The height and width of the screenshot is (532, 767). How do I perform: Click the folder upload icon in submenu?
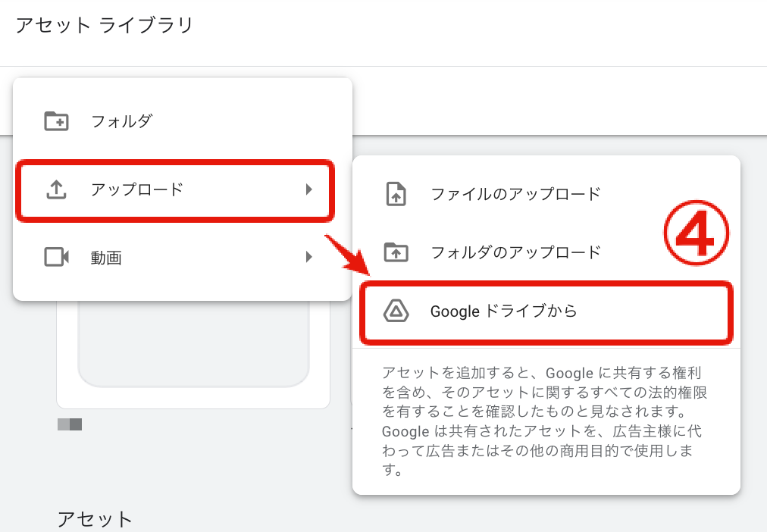pyautogui.click(x=396, y=252)
